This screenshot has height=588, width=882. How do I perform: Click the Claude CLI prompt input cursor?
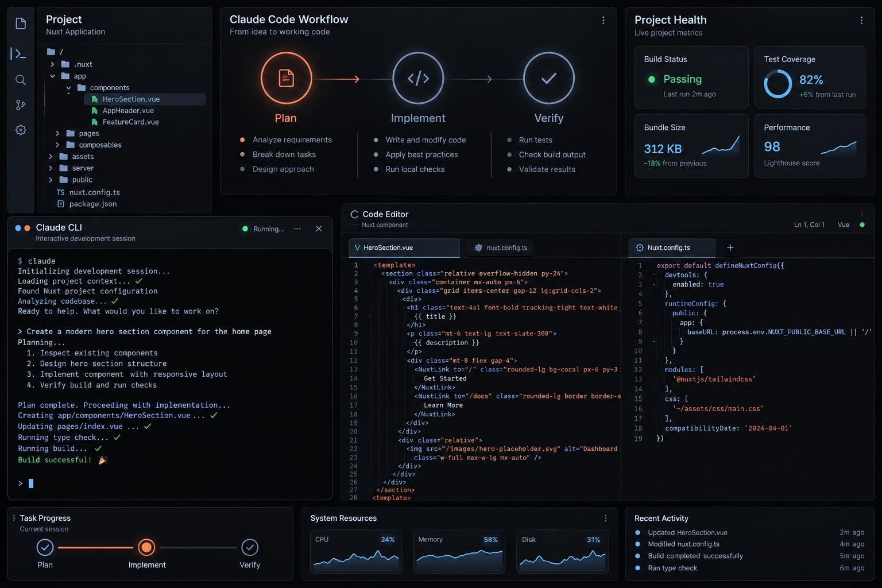31,483
